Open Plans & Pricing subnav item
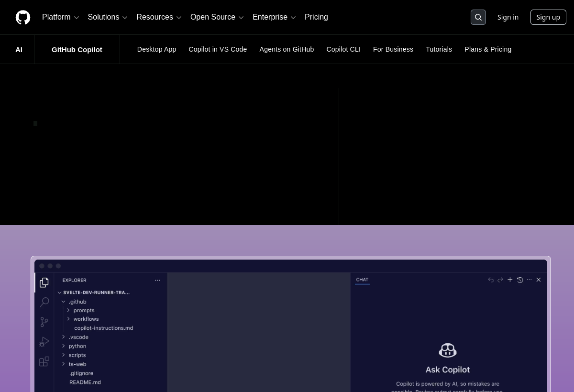Image resolution: width=574 pixels, height=392 pixels. (x=488, y=49)
